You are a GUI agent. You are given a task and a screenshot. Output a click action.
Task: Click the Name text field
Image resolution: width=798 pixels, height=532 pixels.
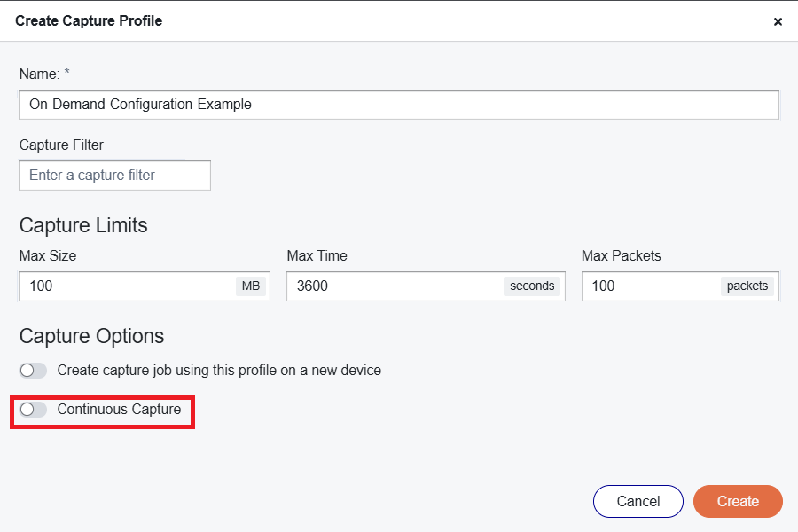(398, 105)
